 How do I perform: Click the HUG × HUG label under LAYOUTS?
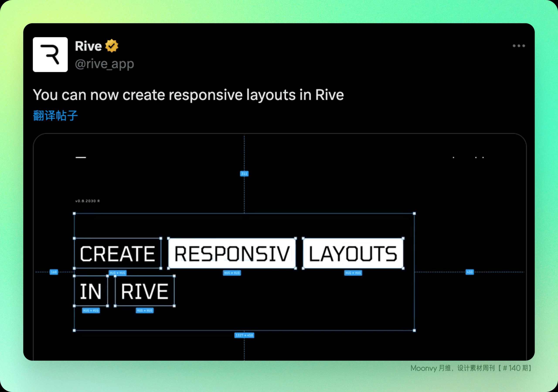pos(353,273)
